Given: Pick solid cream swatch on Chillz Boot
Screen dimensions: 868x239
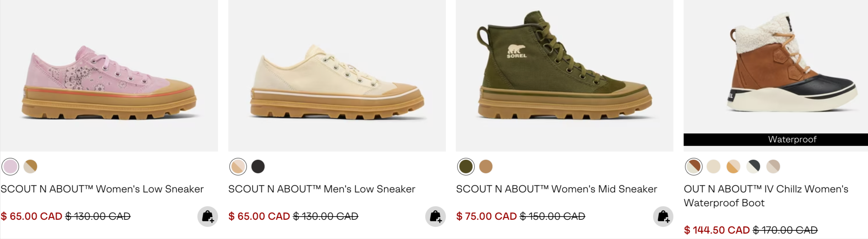Looking at the screenshot, I should click(x=713, y=167).
